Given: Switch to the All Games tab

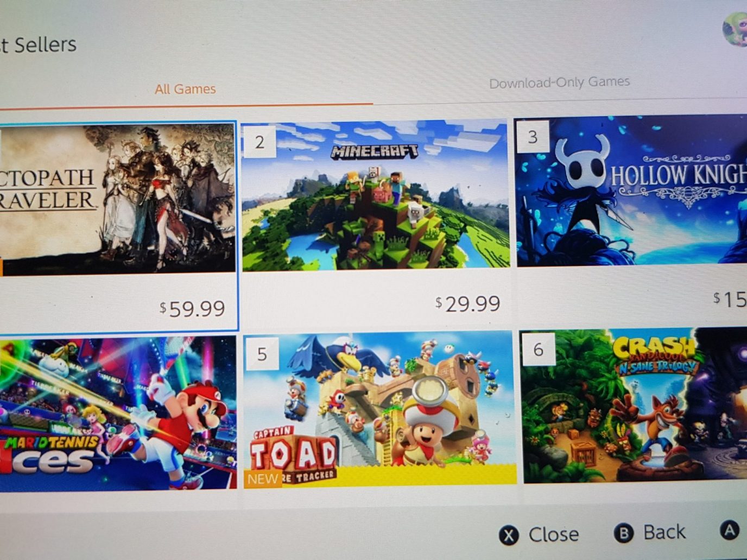Looking at the screenshot, I should [185, 89].
